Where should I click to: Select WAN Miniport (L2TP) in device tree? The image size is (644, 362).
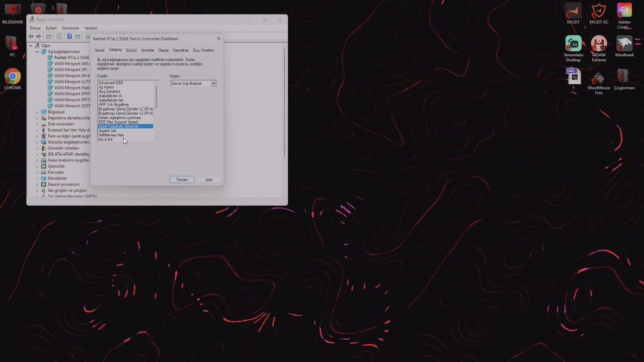[x=72, y=82]
